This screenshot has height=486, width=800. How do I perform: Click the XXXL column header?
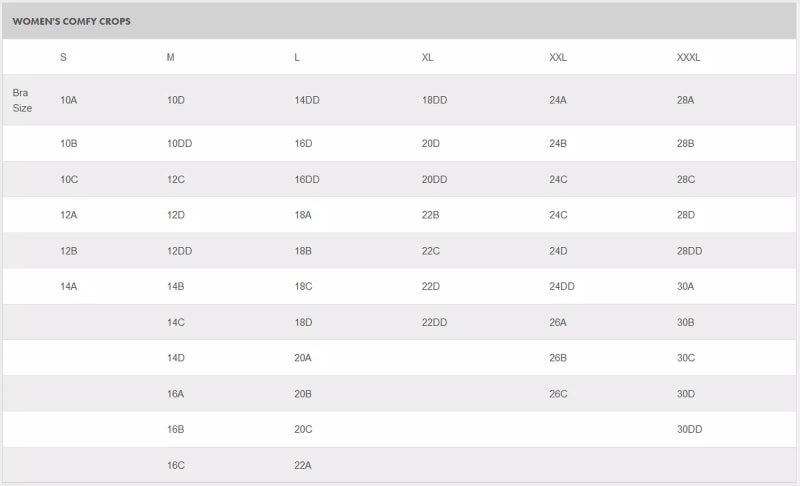click(x=688, y=57)
